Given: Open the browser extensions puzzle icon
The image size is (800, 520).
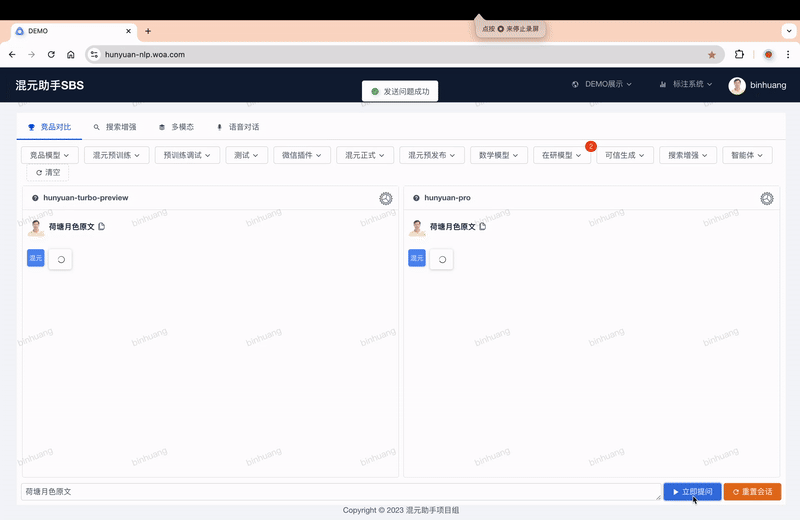Looking at the screenshot, I should click(x=740, y=55).
